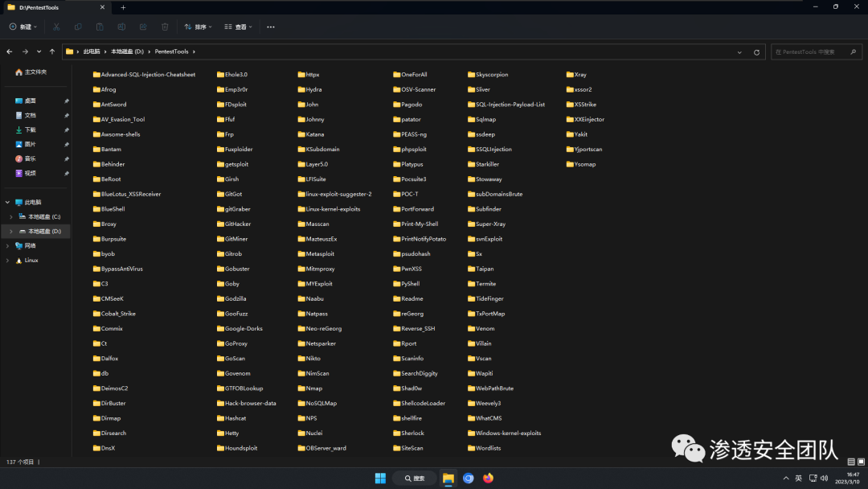The image size is (868, 489).
Task: Go up one folder level
Action: (x=52, y=51)
